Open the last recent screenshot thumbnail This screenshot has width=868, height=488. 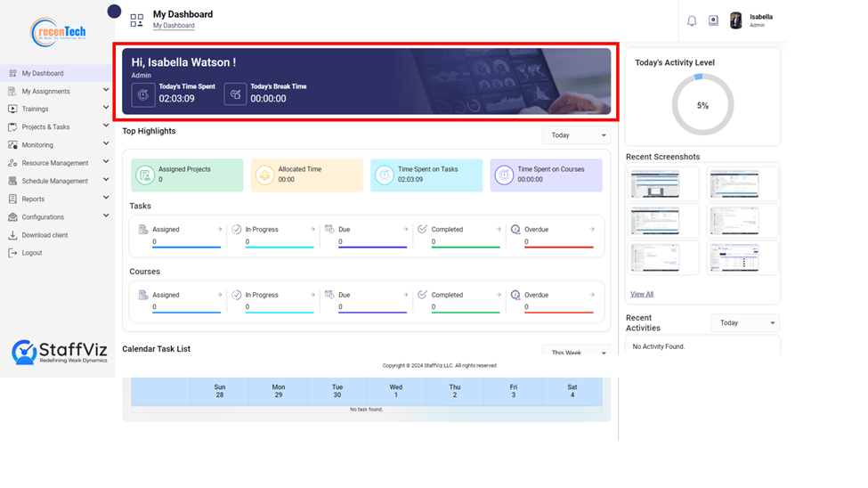pos(734,257)
